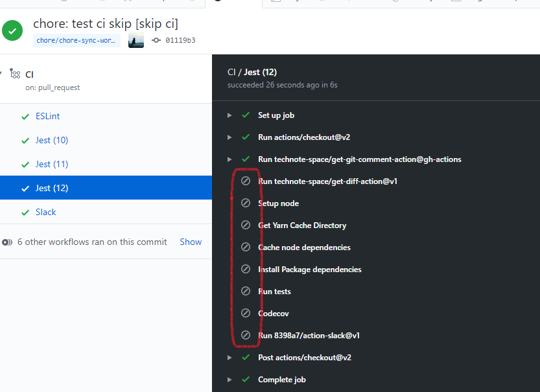Select the Codecov step label
540x392 pixels.
274,314
